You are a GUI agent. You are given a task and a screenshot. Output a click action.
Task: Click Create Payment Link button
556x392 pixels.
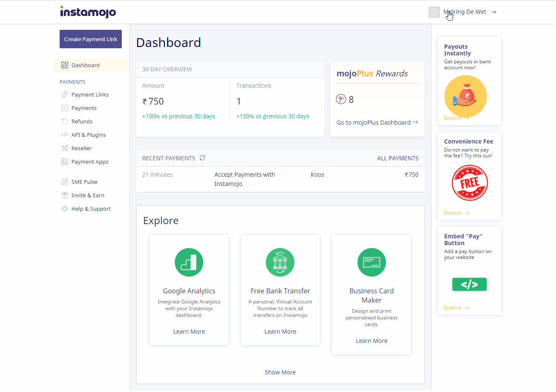[91, 39]
